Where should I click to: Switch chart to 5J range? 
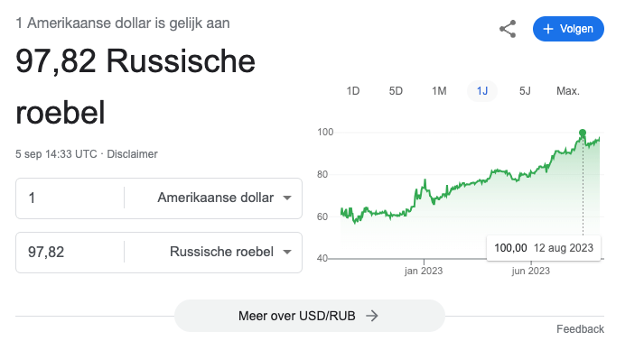click(525, 91)
